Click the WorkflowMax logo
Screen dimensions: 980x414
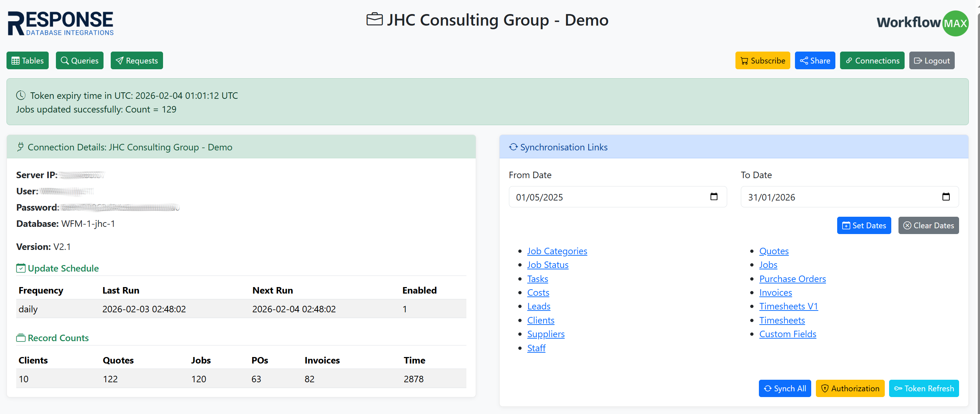tap(922, 23)
